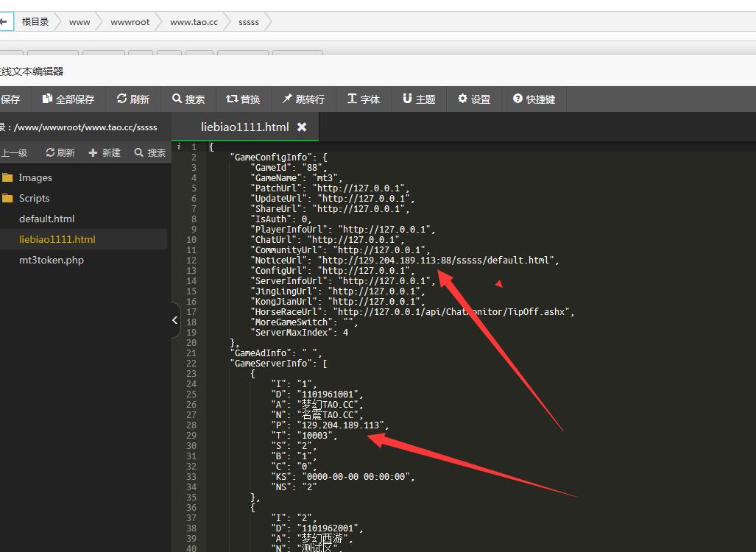756x552 pixels.
Task: Show 快捷键 keyboard shortcuts help
Action: click(x=534, y=99)
